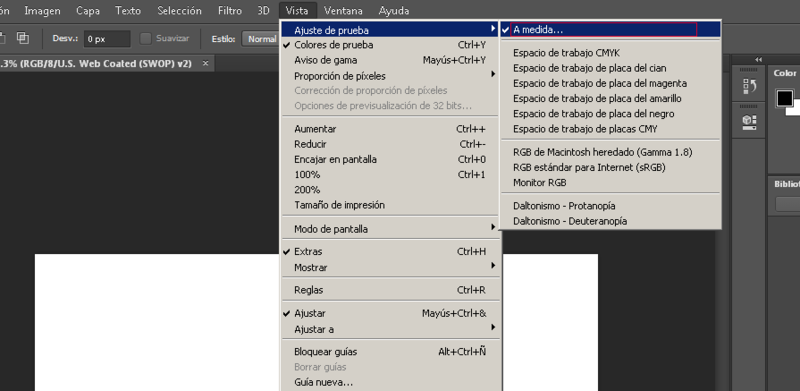Choose the checked A medida… option
This screenshot has height=391, width=800.
coord(611,30)
